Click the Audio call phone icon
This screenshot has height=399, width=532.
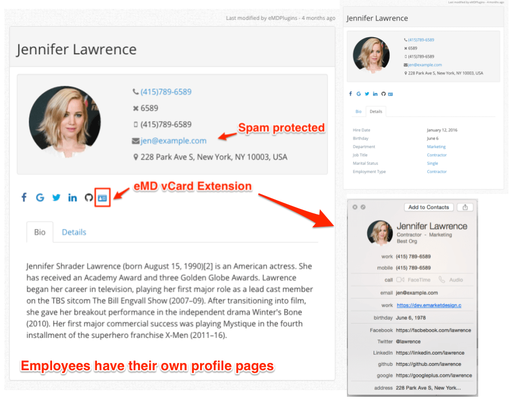point(442,280)
